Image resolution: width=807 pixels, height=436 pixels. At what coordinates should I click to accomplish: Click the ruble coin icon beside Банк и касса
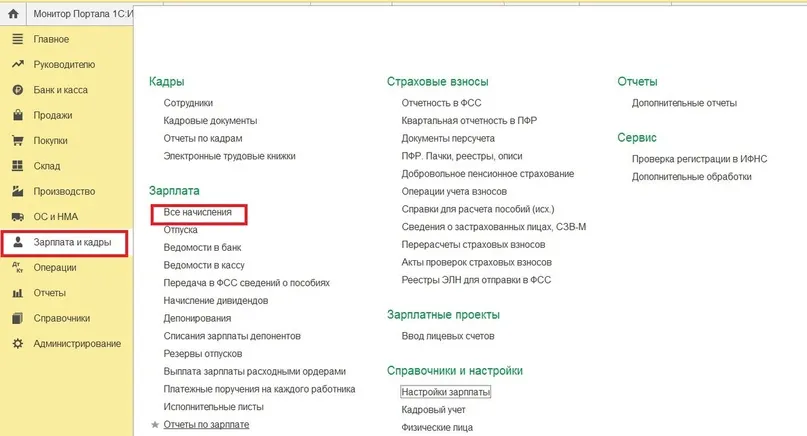tap(17, 90)
